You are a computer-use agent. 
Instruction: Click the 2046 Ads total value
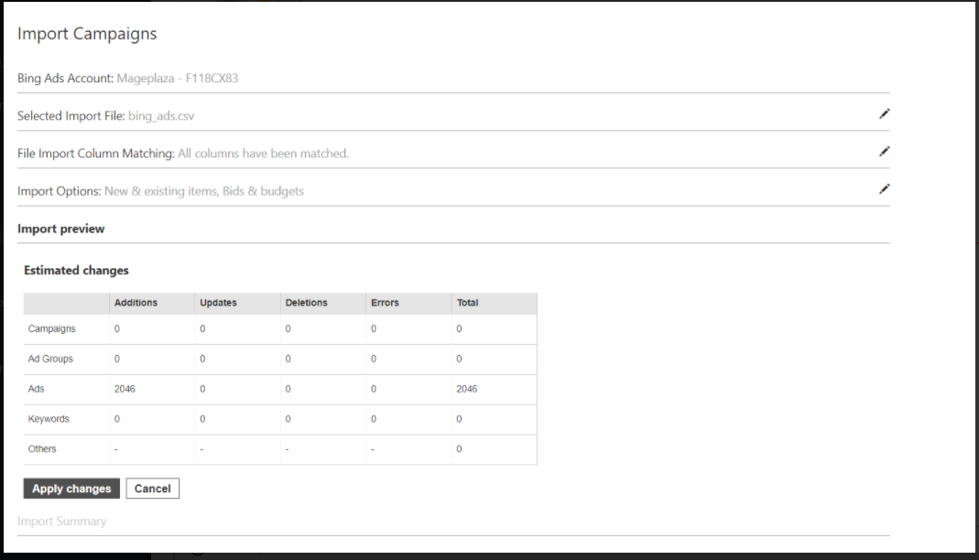pos(466,389)
